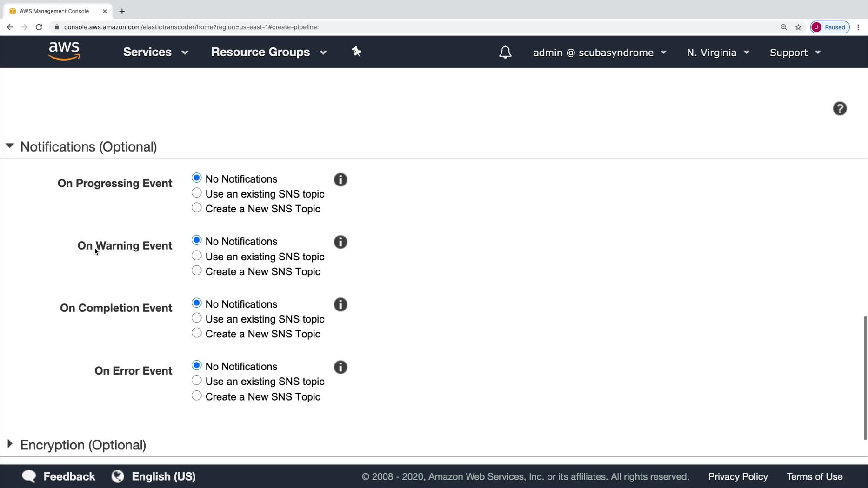
Task: Open the Services menu
Action: click(155, 52)
